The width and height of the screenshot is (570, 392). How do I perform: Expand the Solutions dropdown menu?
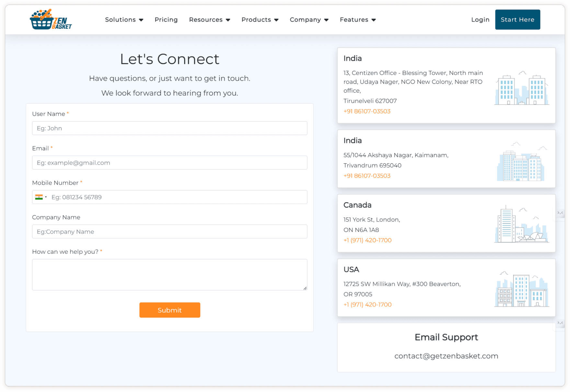tap(124, 20)
